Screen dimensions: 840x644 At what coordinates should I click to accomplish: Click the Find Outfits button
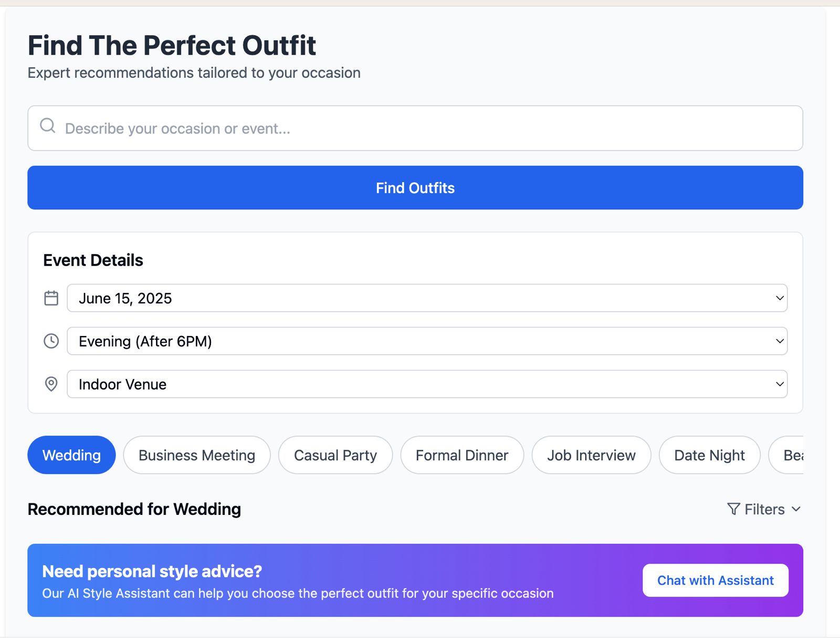(x=415, y=188)
